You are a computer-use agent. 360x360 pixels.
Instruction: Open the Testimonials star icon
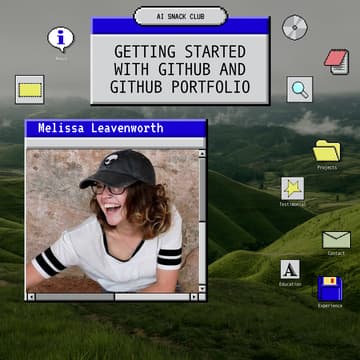[x=293, y=189]
